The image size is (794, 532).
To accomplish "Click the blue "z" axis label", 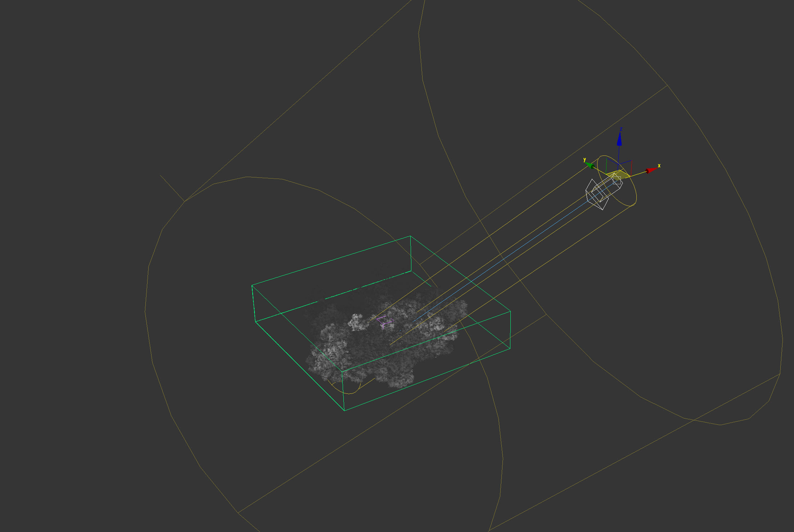I will point(621,129).
